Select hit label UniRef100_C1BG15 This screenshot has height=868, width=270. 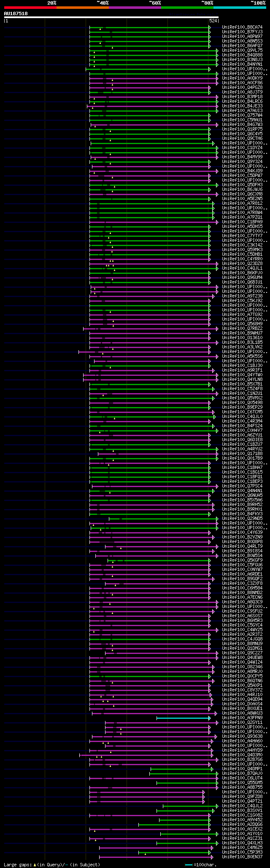pos(242,472)
